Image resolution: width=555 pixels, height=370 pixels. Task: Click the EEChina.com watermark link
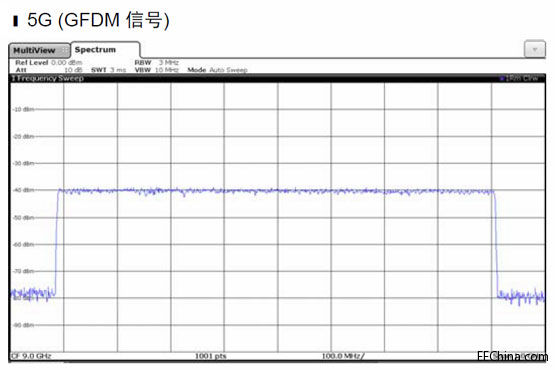pyautogui.click(x=512, y=356)
